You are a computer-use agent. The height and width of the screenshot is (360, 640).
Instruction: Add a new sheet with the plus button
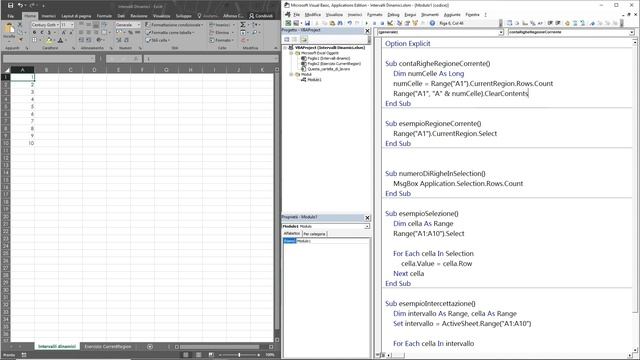coord(150,347)
